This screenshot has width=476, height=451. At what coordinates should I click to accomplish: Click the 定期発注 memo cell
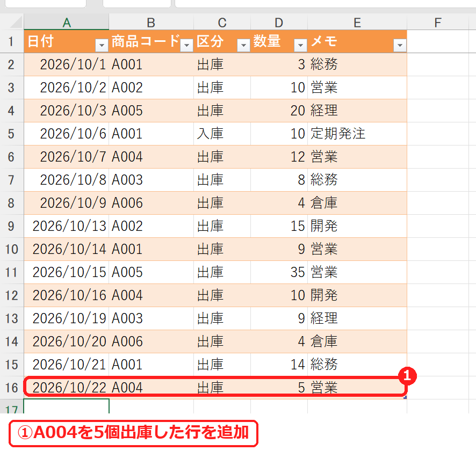click(x=357, y=134)
